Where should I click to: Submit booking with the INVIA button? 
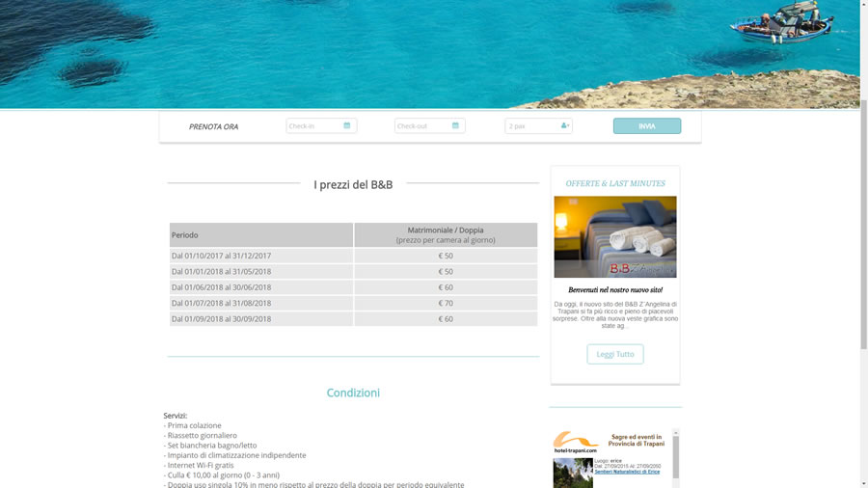pyautogui.click(x=647, y=125)
